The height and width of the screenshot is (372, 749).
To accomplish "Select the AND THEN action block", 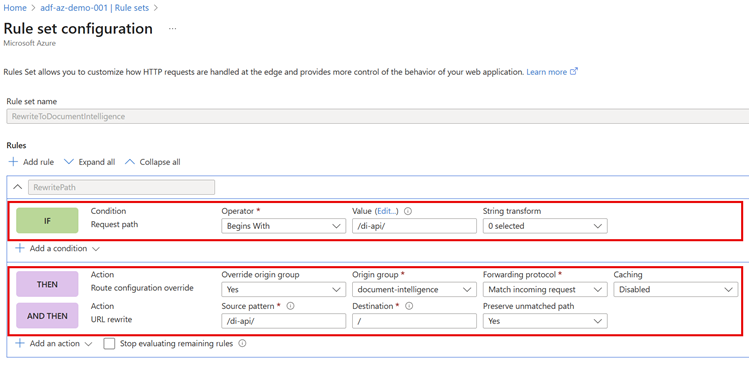I will pos(47,316).
